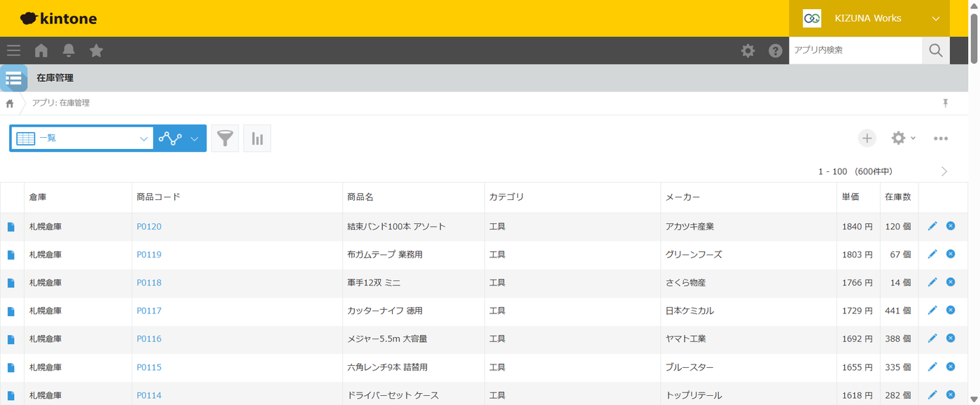Open the header settings gear
Image resolution: width=980 pixels, height=405 pixels.
point(748,50)
